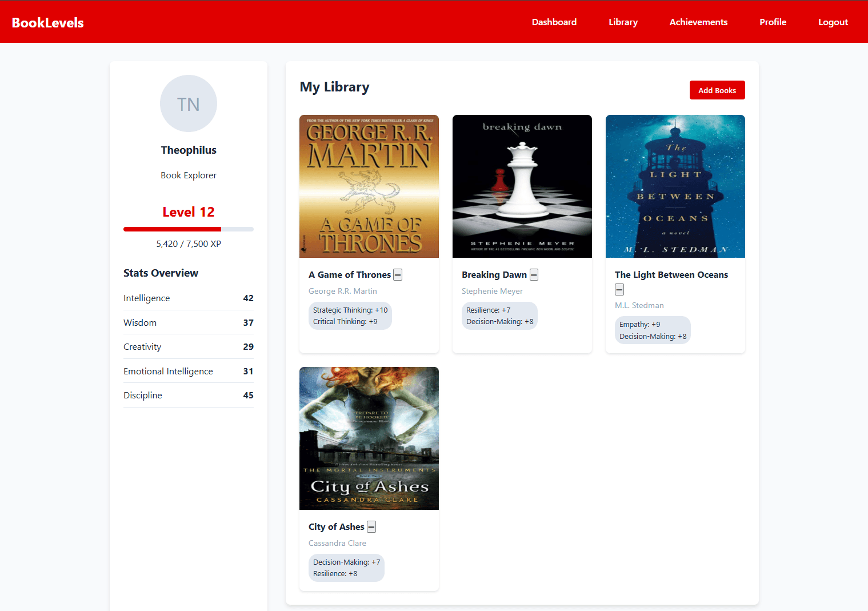Visit the Profile nav item

coord(773,22)
